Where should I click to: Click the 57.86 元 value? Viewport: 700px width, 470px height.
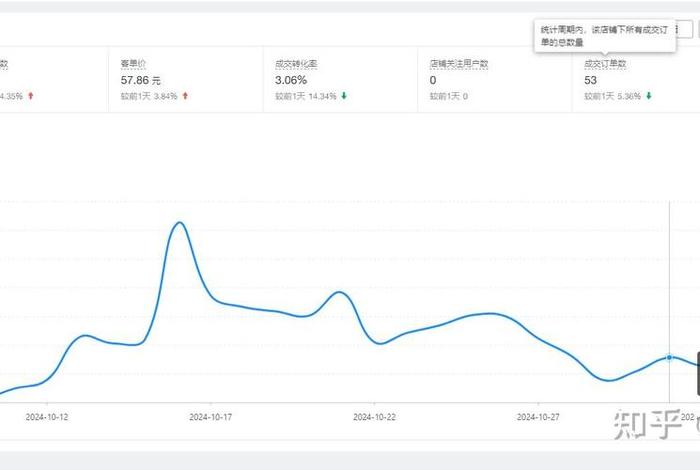click(x=141, y=79)
